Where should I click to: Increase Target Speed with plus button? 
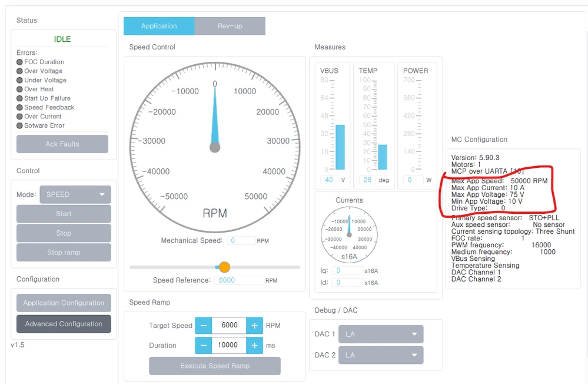point(254,326)
